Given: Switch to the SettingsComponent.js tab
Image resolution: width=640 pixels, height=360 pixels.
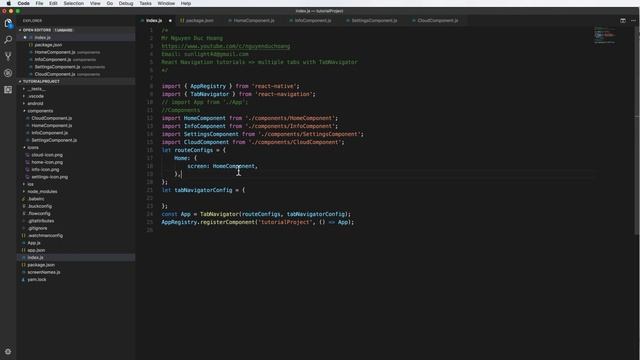Looking at the screenshot, I should tap(374, 20).
